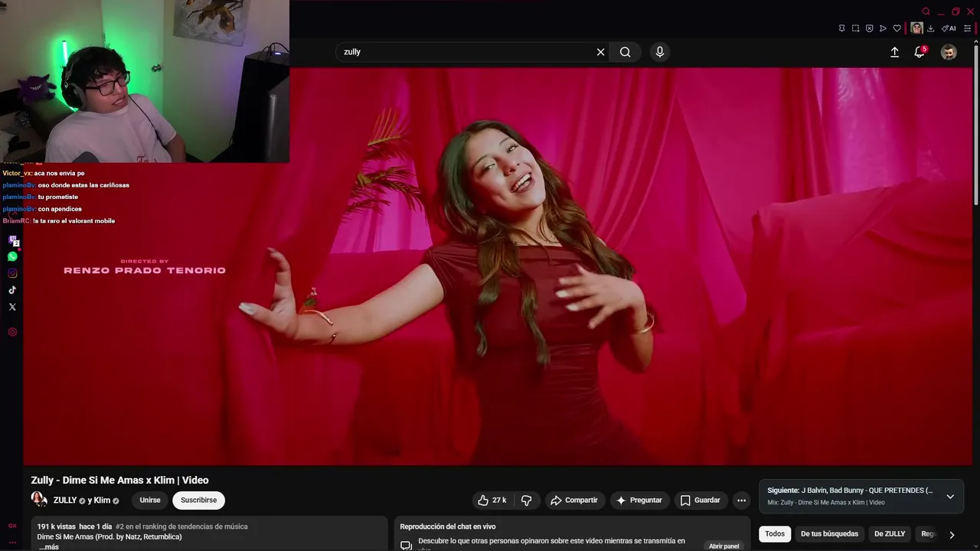Start voice search with microphone

(x=660, y=52)
